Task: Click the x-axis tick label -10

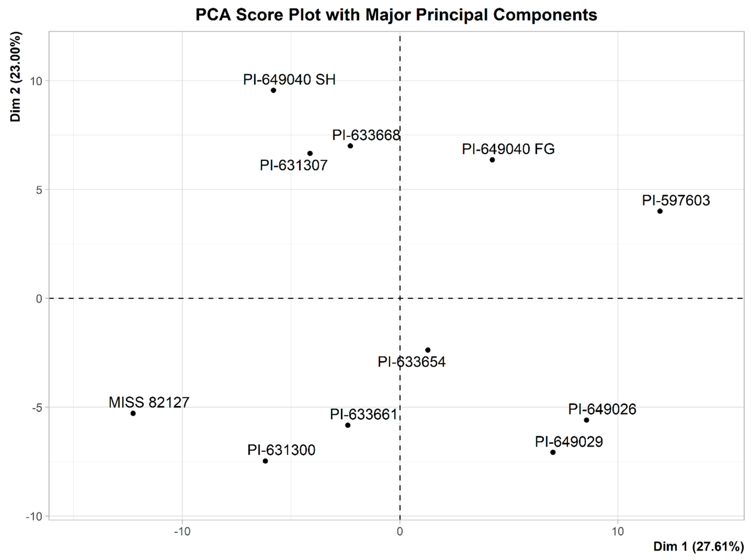Action: pos(182,531)
